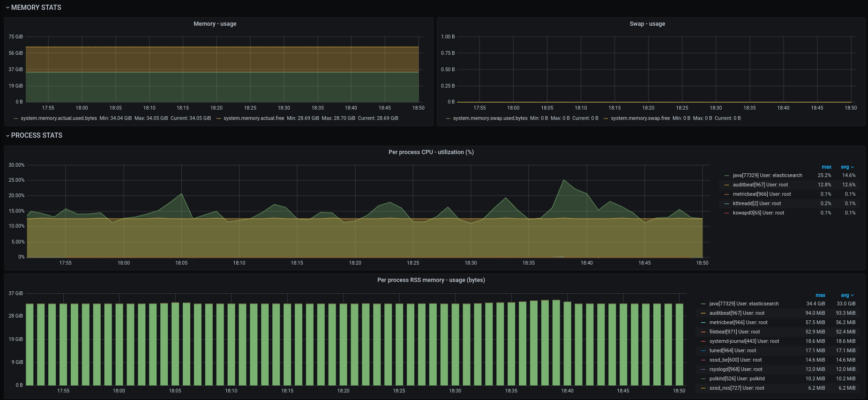Open color picker for CPU auditbeat[967] swatch

click(x=727, y=185)
